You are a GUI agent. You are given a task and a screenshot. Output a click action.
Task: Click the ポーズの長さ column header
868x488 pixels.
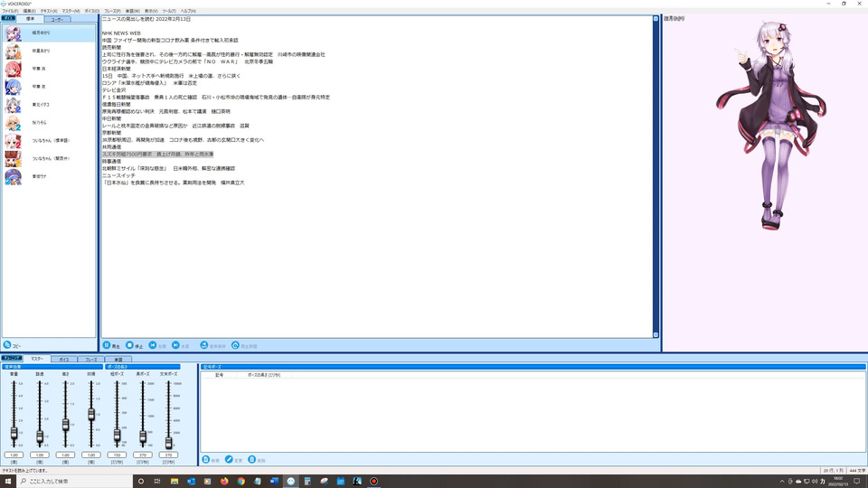tap(264, 375)
